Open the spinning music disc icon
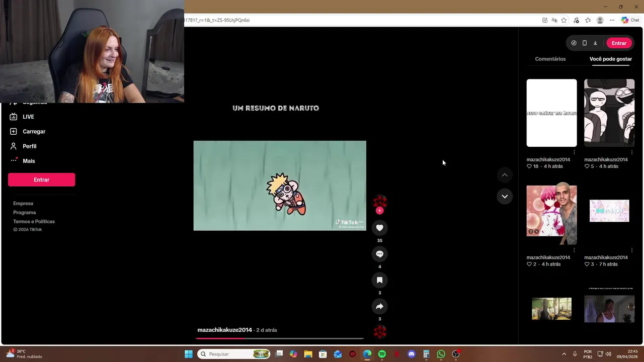 (x=380, y=332)
